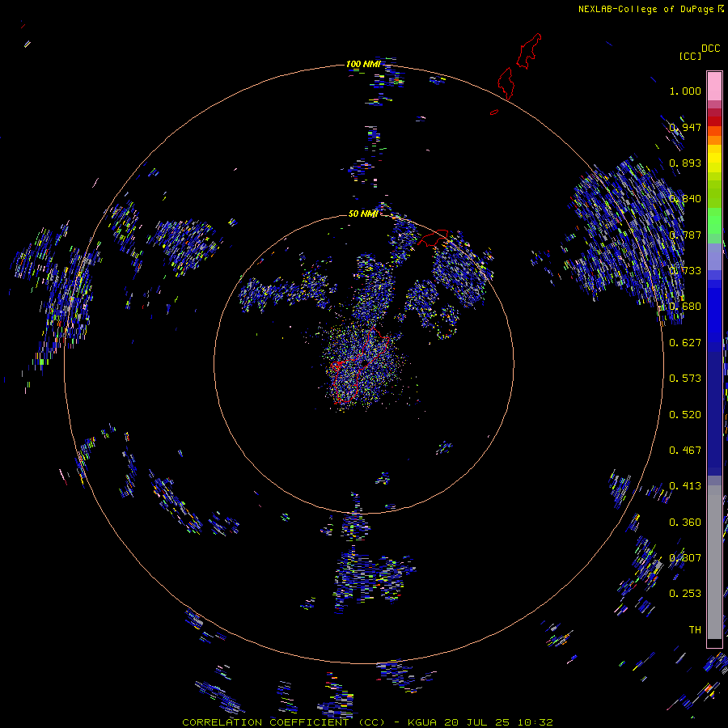Screen dimensions: 728x728
Task: Click the 0.467 scale value
Action: pyautogui.click(x=685, y=451)
